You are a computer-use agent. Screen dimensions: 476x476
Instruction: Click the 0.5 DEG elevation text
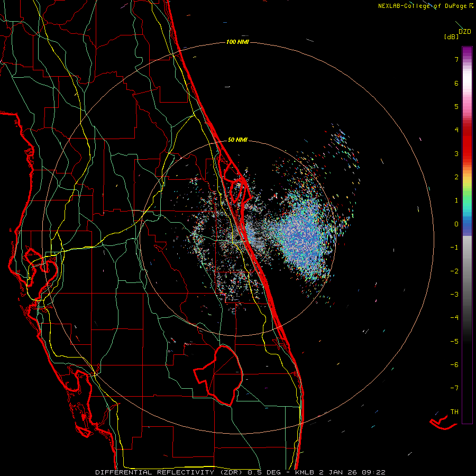point(264,472)
